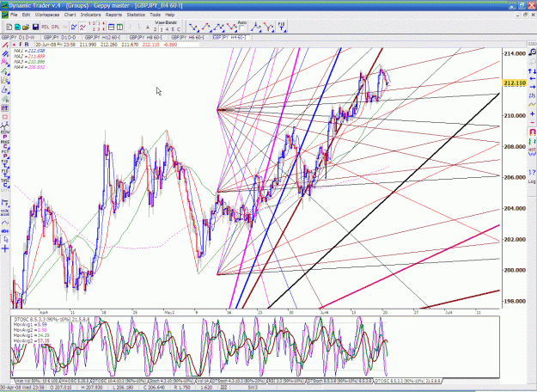Click the F button in chart header

[21, 45]
